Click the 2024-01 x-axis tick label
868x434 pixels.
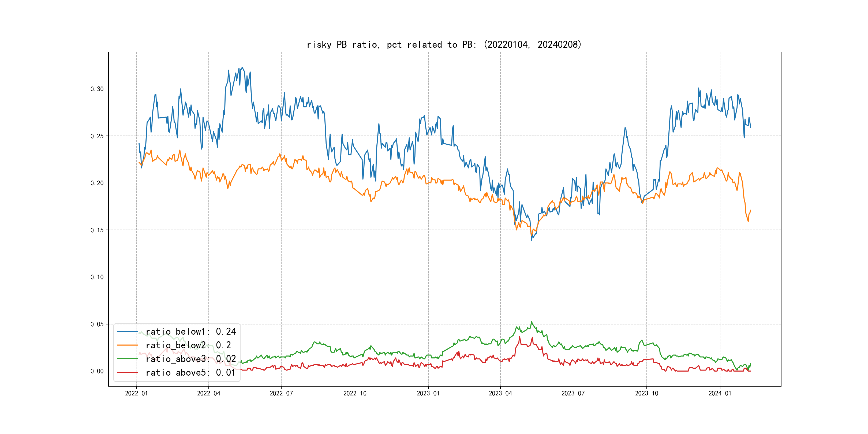click(720, 393)
